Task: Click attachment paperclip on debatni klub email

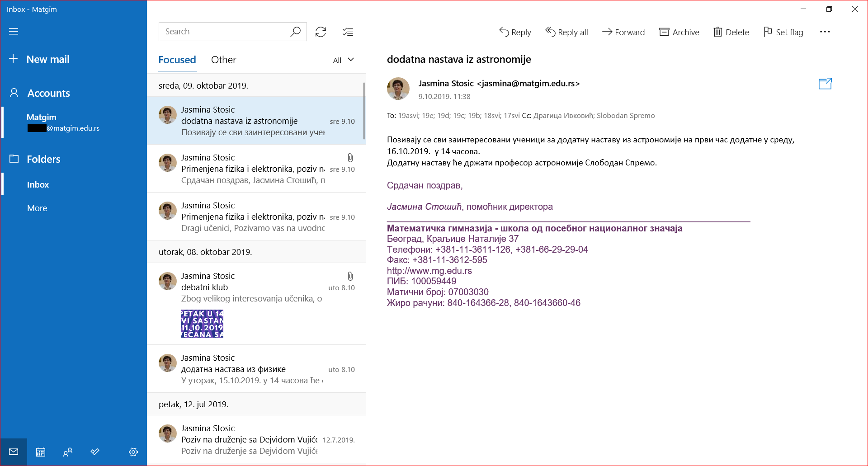Action: click(350, 276)
